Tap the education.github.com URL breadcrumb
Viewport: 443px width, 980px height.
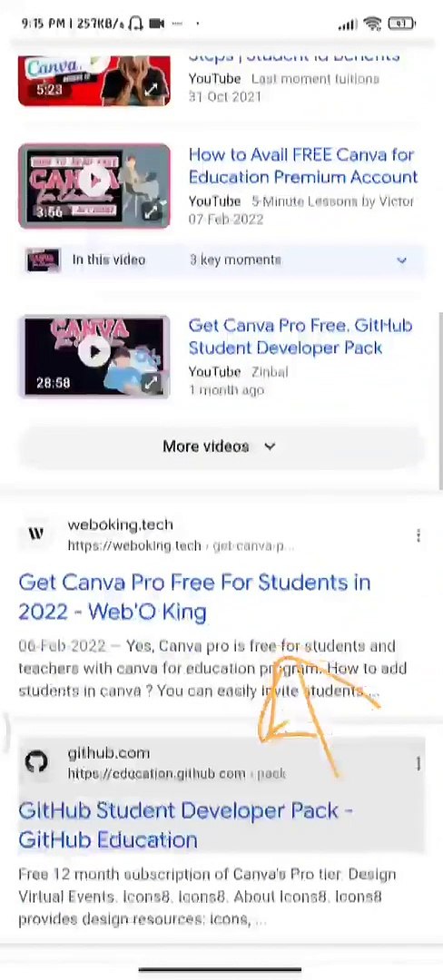coord(176,774)
